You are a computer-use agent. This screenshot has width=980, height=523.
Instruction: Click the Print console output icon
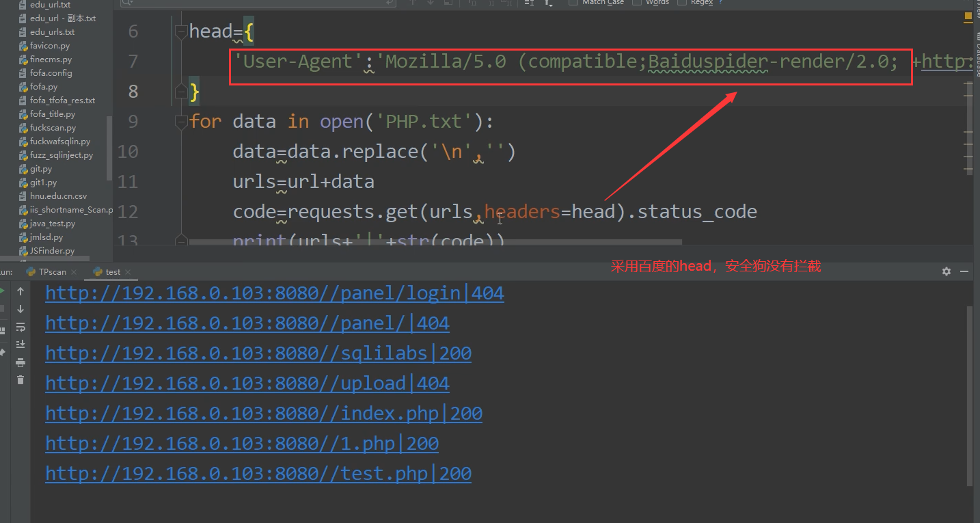[21, 362]
